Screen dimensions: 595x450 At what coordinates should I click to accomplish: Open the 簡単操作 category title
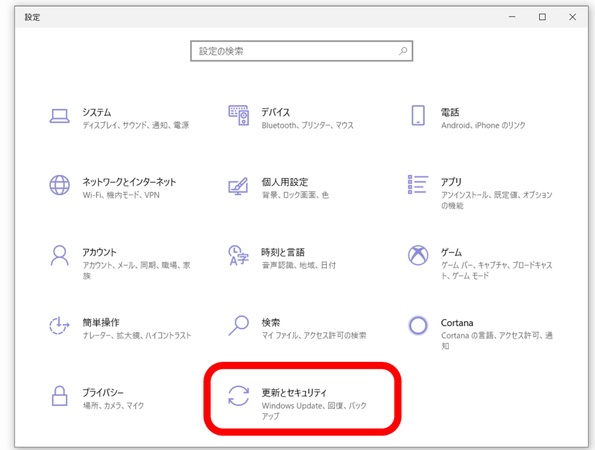pyautogui.click(x=101, y=323)
